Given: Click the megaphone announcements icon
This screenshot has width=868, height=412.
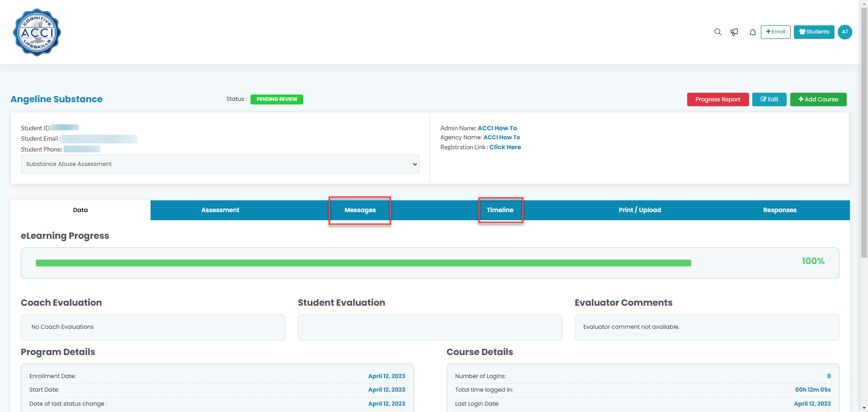Looking at the screenshot, I should 734,32.
